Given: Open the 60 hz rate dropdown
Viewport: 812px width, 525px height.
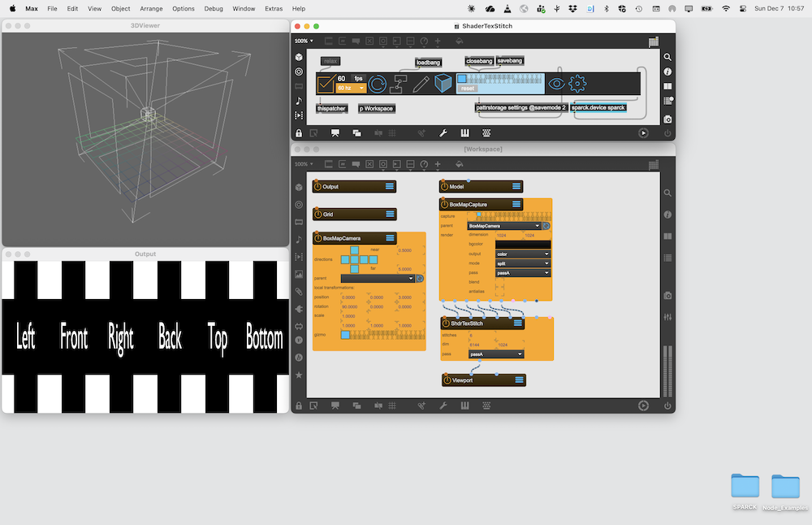Looking at the screenshot, I should (x=351, y=88).
